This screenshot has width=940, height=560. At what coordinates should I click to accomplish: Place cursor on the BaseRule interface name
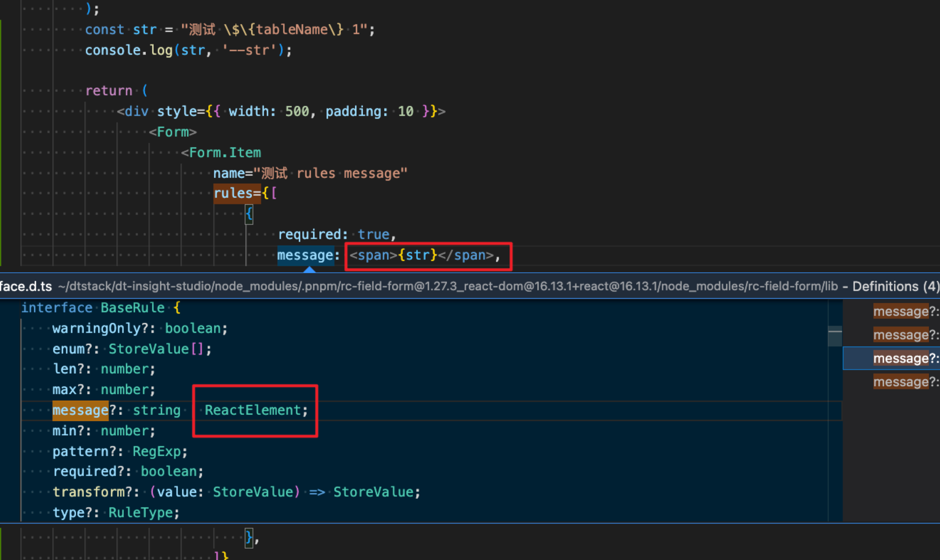[132, 307]
